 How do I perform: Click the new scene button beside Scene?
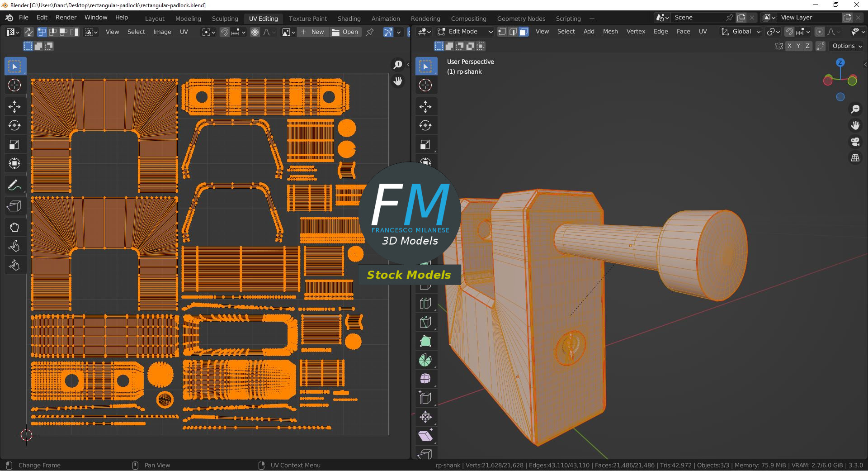741,18
